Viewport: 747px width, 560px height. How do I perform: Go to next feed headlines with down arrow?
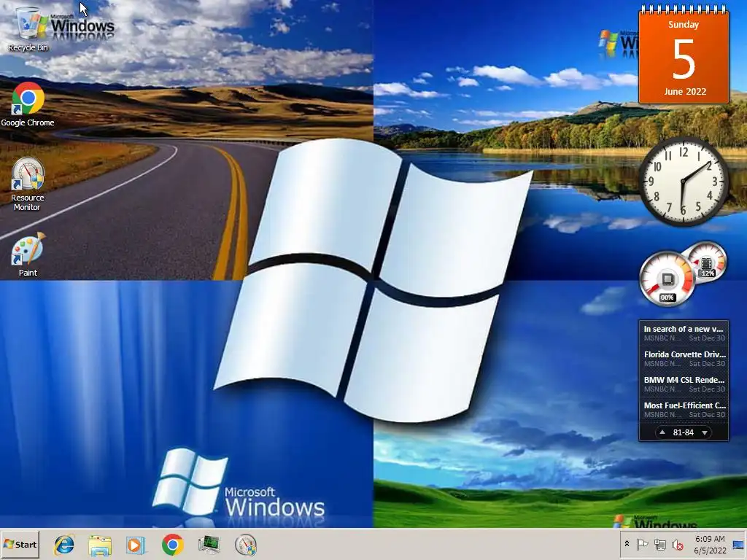[705, 432]
